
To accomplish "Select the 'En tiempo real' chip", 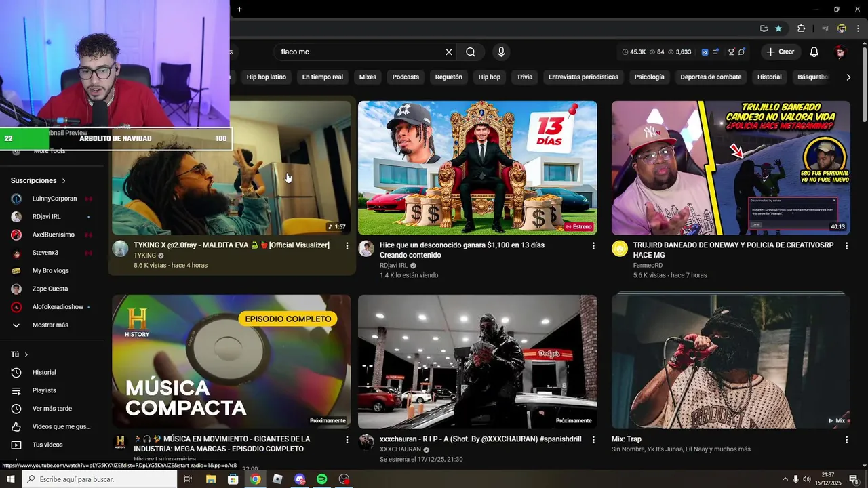I will coord(323,77).
